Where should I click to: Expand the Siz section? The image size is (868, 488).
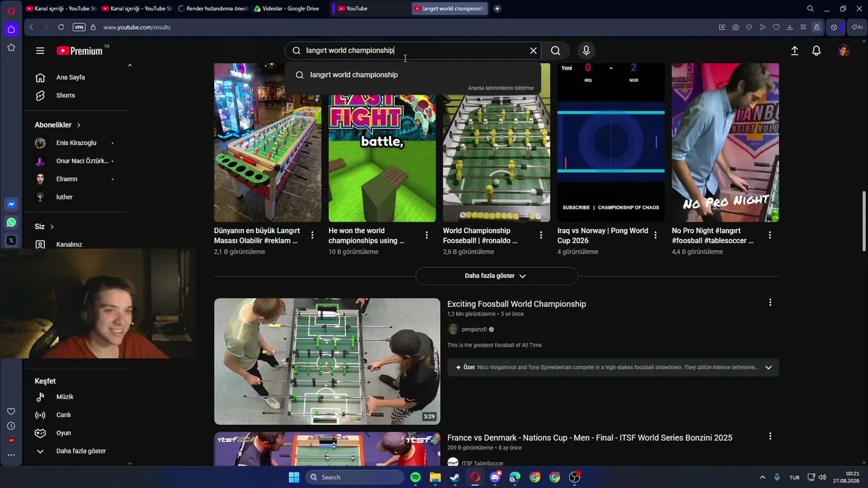click(x=44, y=226)
